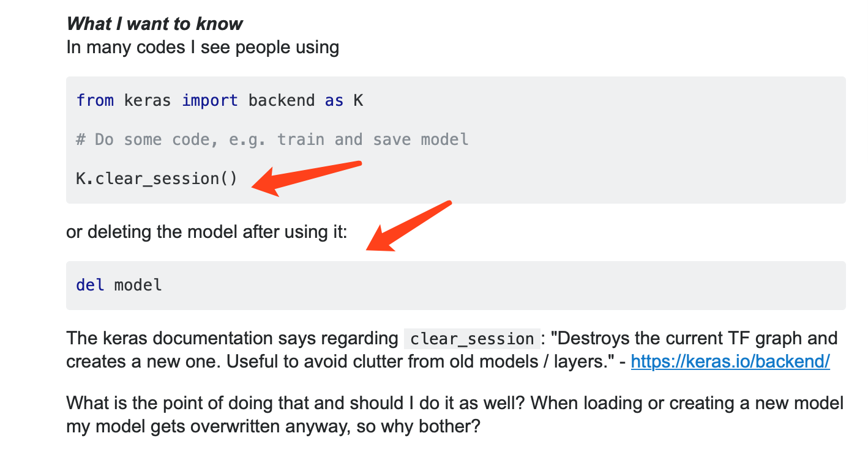Click the grey code comment about saving the model
The height and width of the screenshot is (455, 868).
[x=272, y=139]
